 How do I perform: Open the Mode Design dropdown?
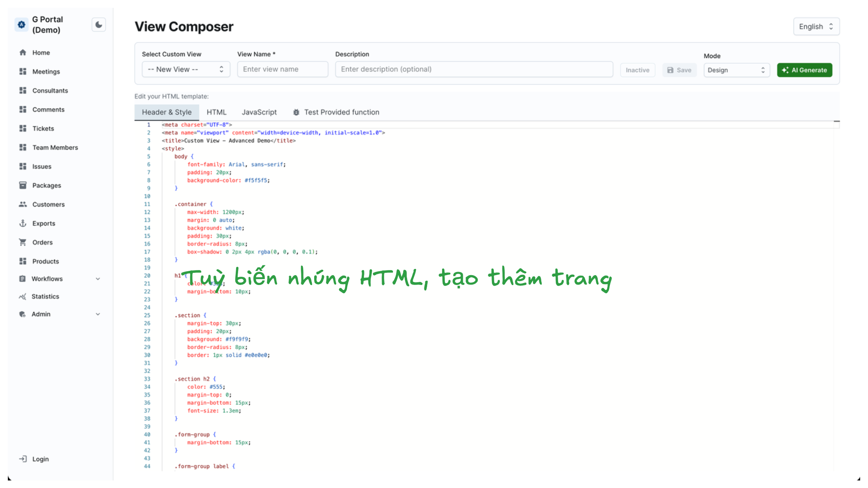coord(736,70)
